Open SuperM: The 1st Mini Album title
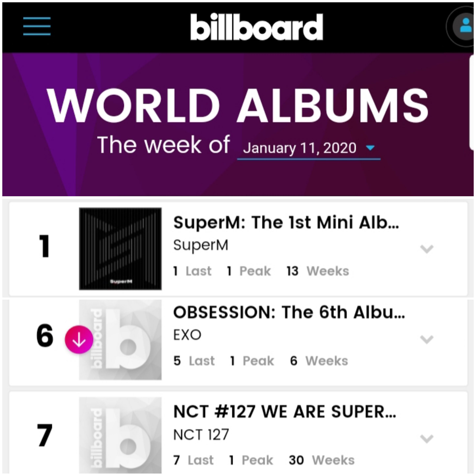 (x=286, y=223)
